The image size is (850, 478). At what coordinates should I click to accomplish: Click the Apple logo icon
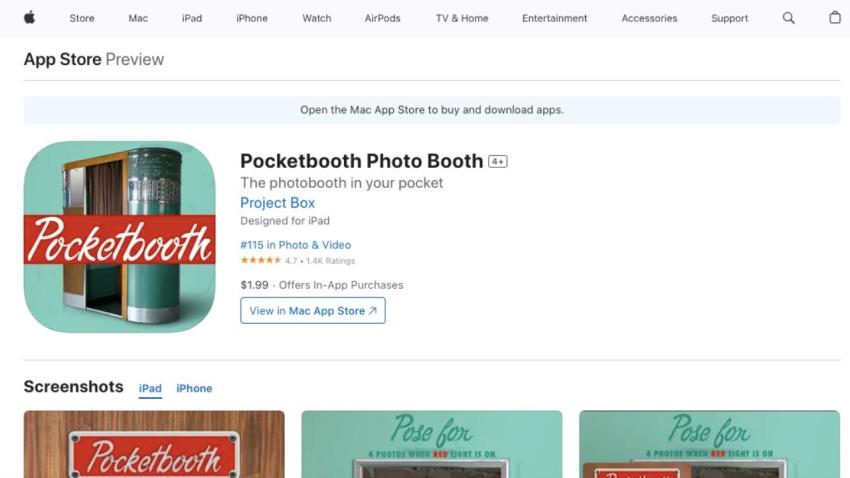tap(29, 18)
